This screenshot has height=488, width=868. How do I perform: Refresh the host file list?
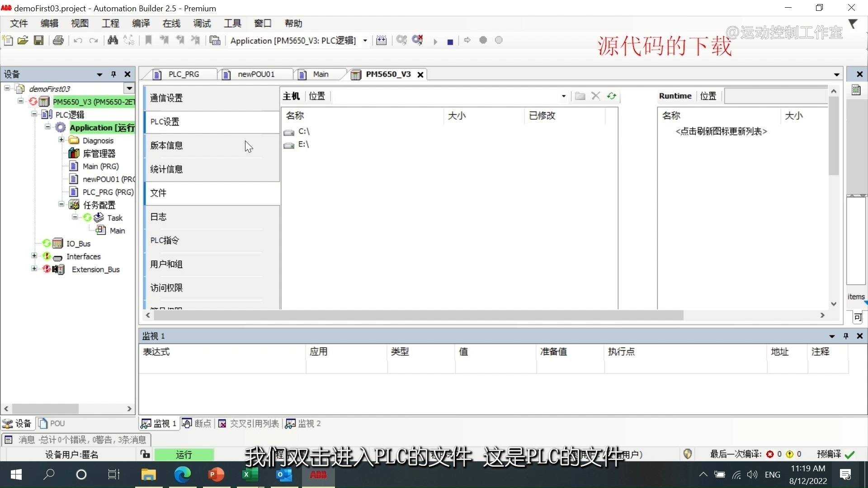tap(612, 96)
